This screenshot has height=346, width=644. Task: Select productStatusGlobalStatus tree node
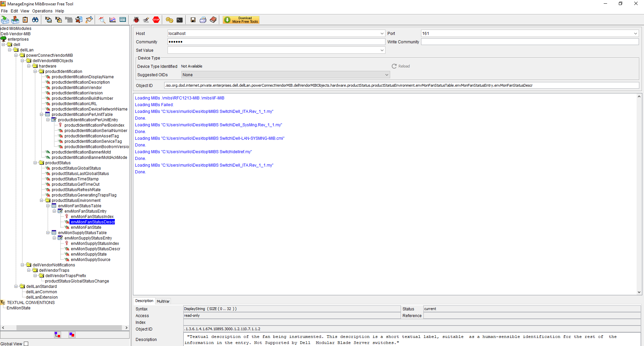click(76, 168)
